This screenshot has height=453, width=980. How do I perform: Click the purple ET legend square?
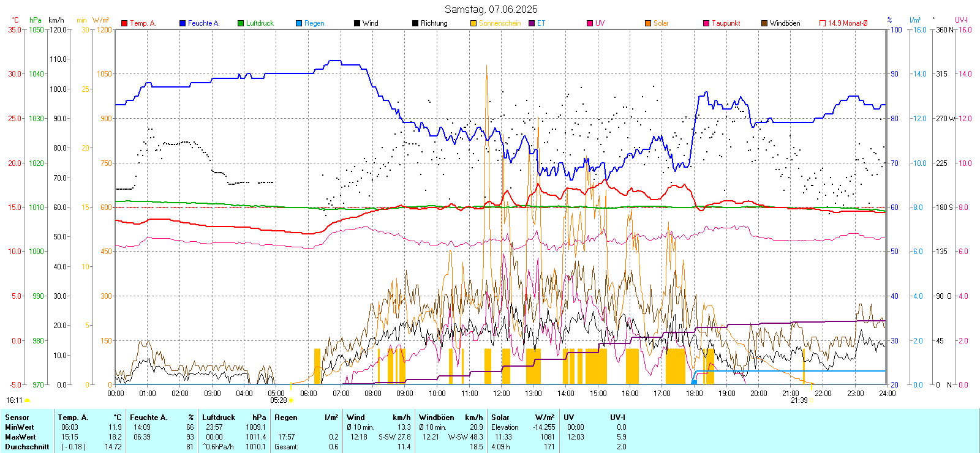tap(532, 23)
